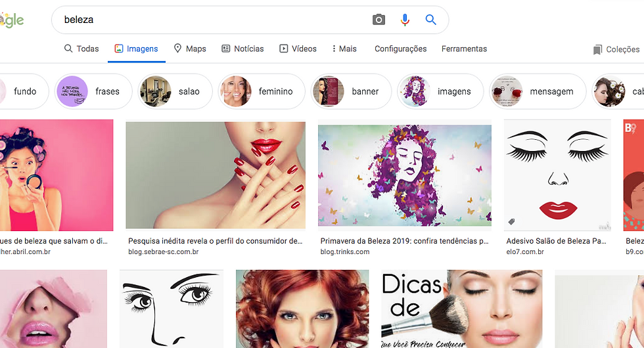The image size is (644, 348).
Task: Open Configurações menu
Action: [x=400, y=49]
